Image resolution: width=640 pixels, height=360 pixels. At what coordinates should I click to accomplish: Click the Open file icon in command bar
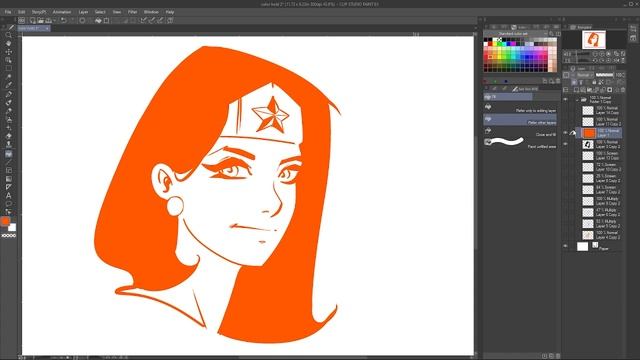[40, 20]
